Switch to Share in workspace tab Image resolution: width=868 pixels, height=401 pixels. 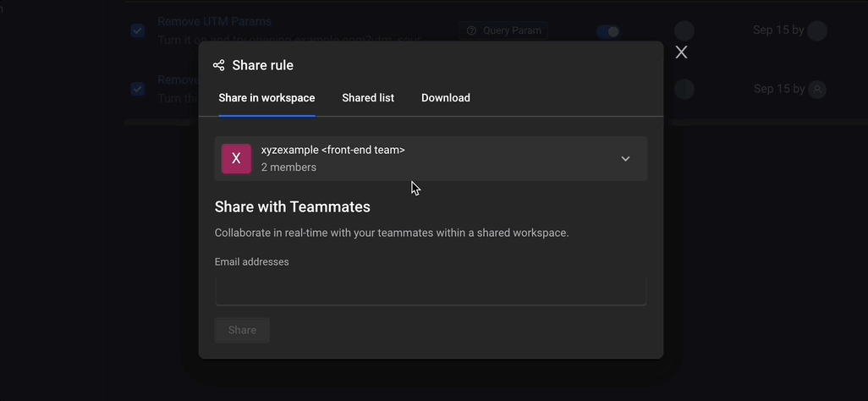pyautogui.click(x=266, y=98)
